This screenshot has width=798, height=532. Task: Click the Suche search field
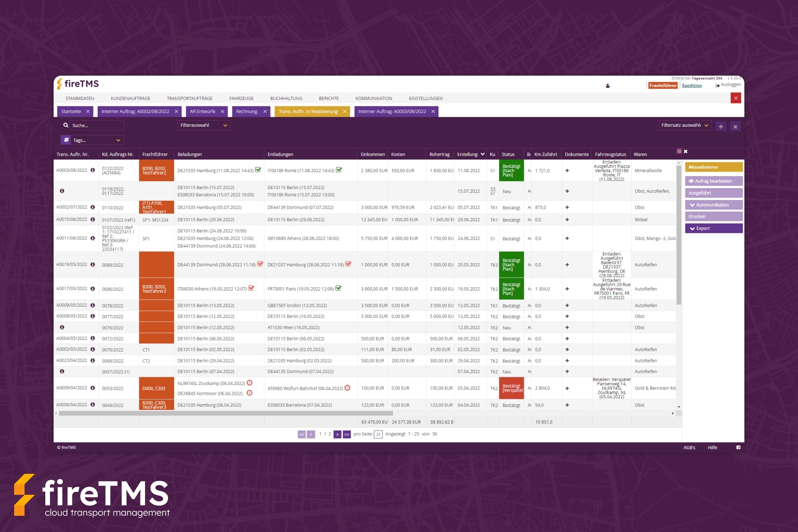tap(96, 125)
